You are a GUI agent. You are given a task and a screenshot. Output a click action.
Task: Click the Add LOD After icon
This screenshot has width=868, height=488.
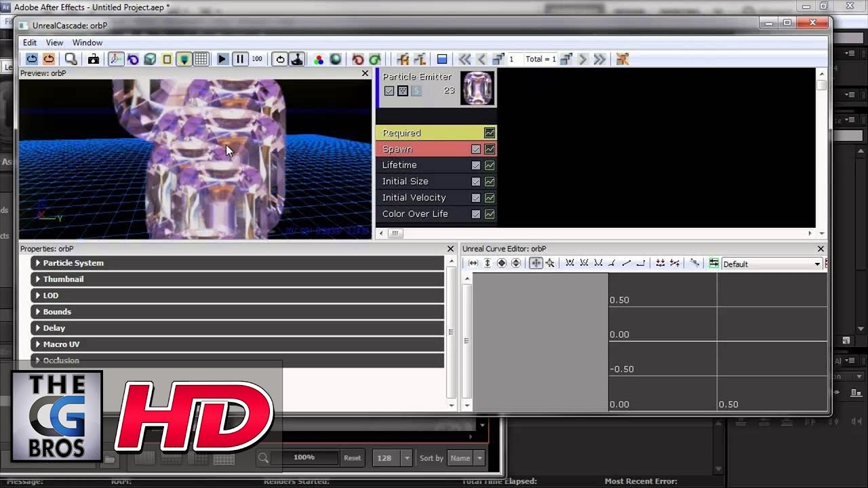point(566,60)
